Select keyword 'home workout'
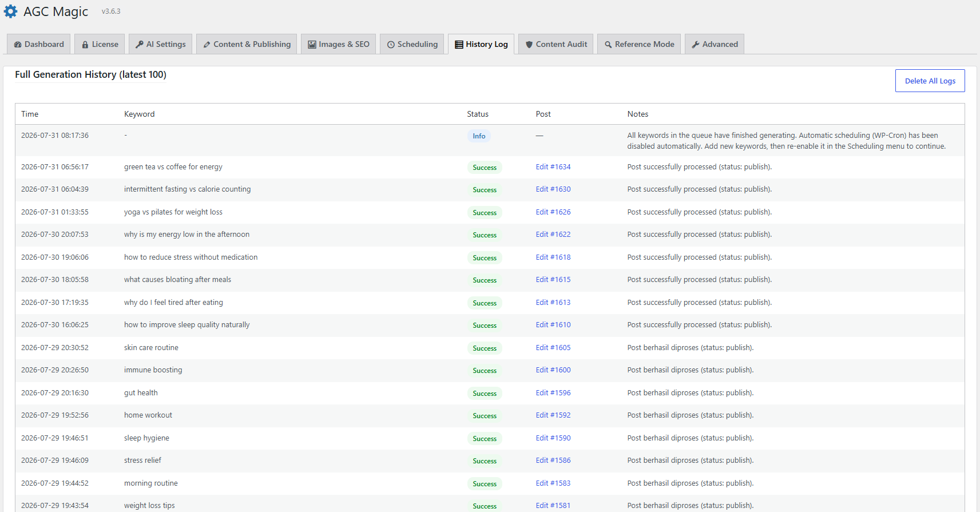 [148, 415]
